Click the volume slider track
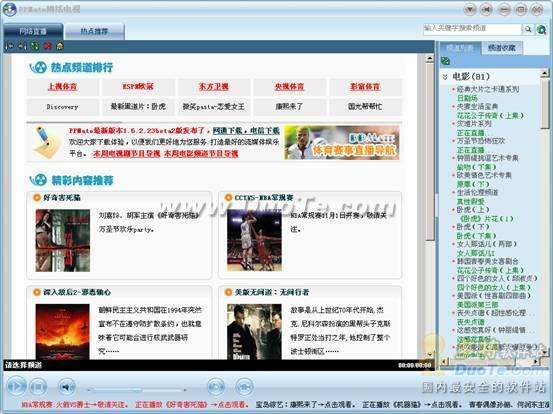553x414 pixels. [137, 390]
